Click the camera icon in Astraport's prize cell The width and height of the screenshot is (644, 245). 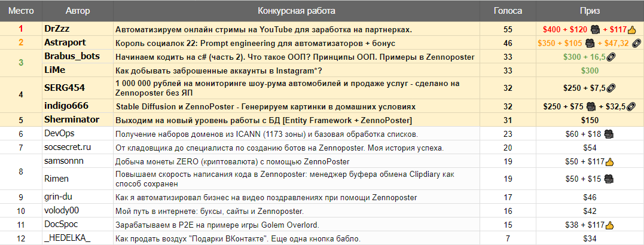590,43
